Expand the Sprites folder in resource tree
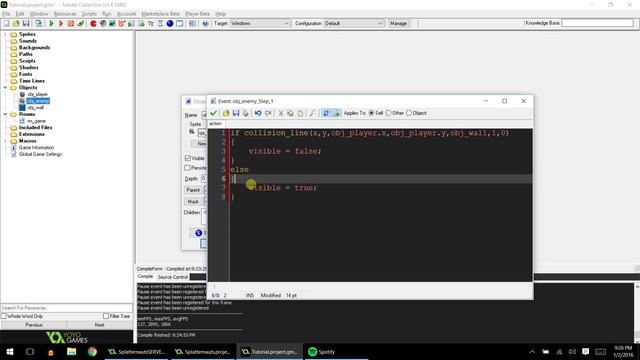This screenshot has width=640, height=360. pos(5,34)
